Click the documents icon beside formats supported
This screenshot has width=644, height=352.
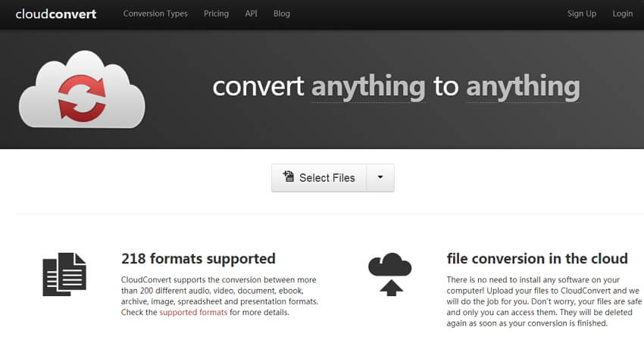pos(64,274)
